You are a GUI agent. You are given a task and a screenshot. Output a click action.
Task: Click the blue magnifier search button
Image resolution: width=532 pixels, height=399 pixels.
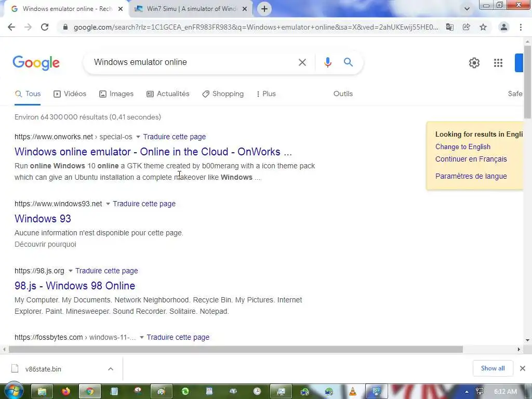pyautogui.click(x=348, y=62)
